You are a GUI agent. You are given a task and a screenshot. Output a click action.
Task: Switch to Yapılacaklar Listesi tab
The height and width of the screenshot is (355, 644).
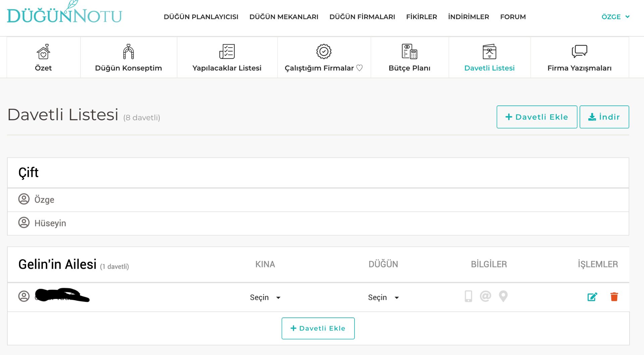pos(227,58)
